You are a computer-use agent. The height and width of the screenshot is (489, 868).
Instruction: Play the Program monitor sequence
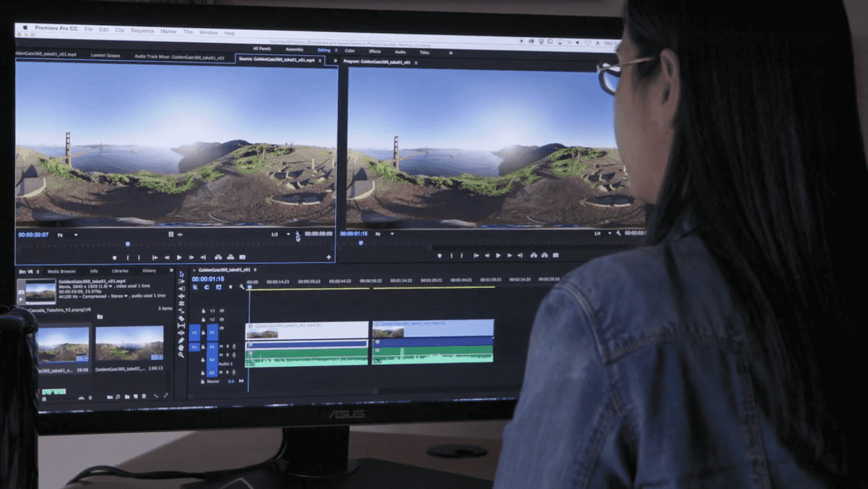coord(498,255)
